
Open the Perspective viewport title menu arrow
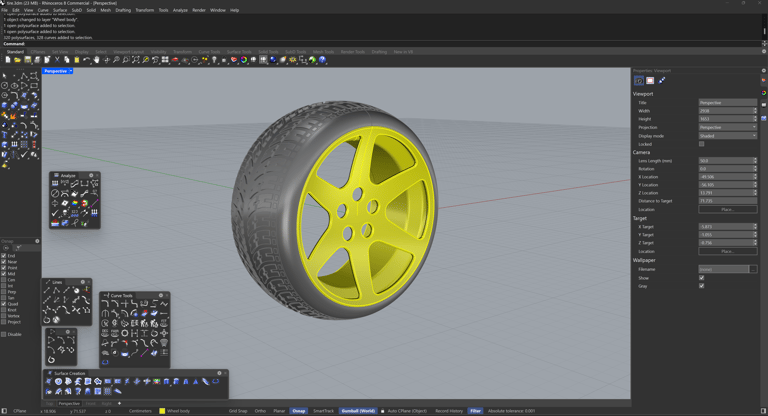(x=71, y=71)
